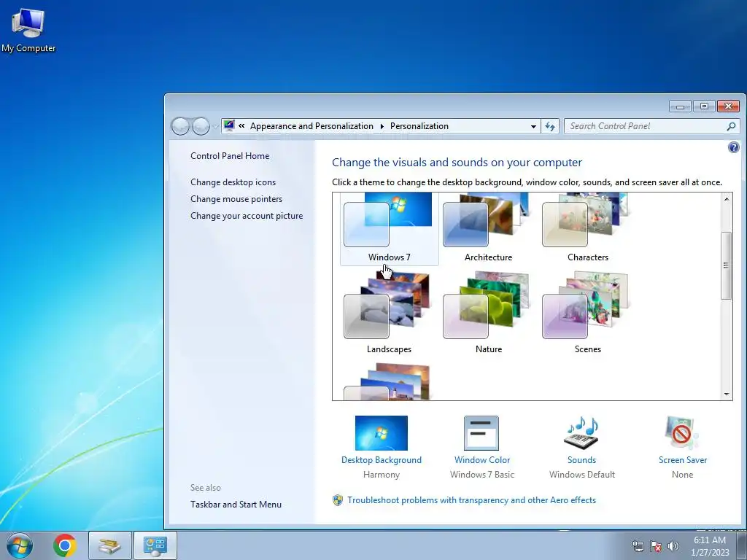Click the Desktop Background link
The width and height of the screenshot is (747, 560).
[381, 460]
